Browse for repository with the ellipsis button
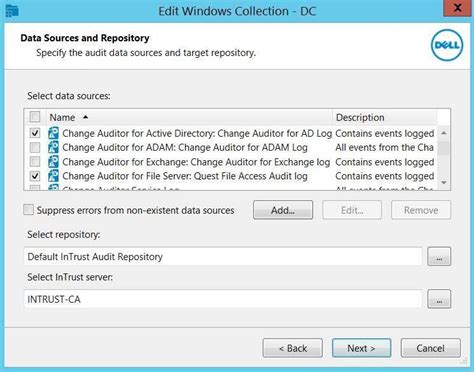The height and width of the screenshot is (372, 474). click(x=439, y=256)
